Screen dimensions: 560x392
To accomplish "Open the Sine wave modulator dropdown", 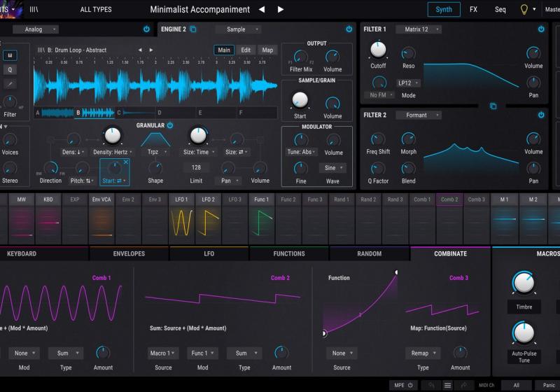I will click(x=334, y=168).
